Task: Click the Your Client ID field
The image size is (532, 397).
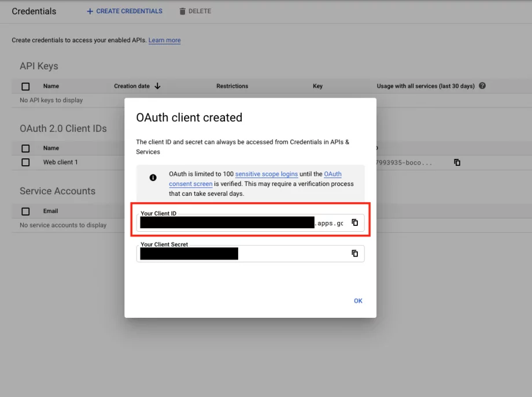Action: point(250,222)
